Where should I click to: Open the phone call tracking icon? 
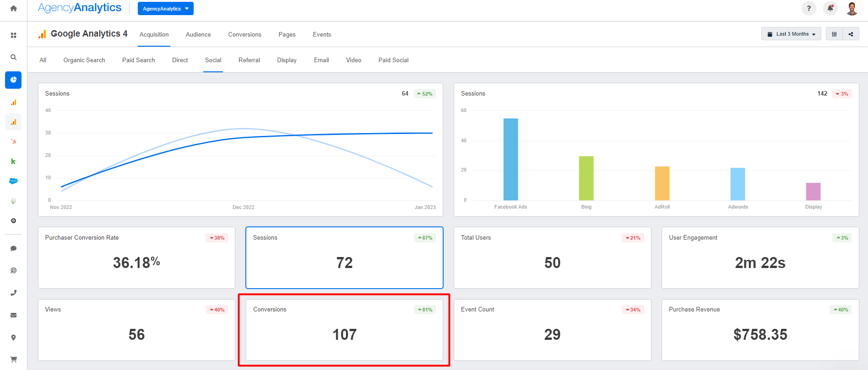point(13,293)
